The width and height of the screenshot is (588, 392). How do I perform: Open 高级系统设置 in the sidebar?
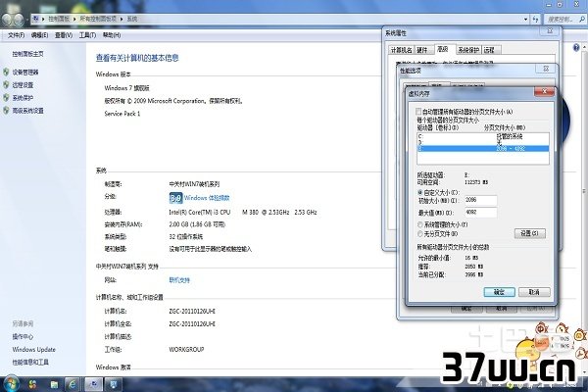coord(27,111)
